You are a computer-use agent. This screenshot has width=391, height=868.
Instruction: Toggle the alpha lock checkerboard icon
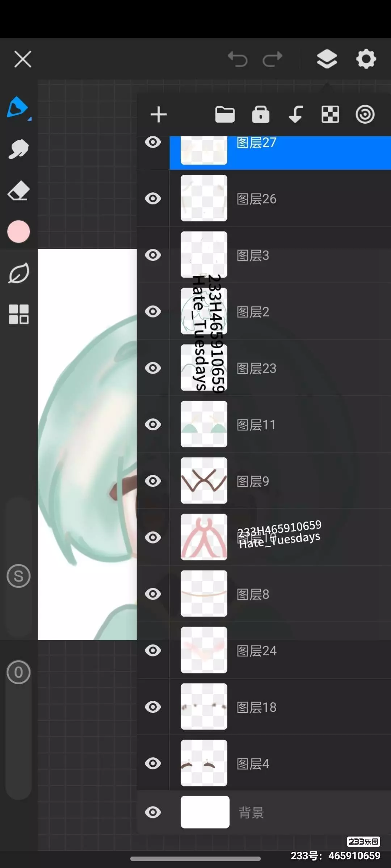coord(330,115)
